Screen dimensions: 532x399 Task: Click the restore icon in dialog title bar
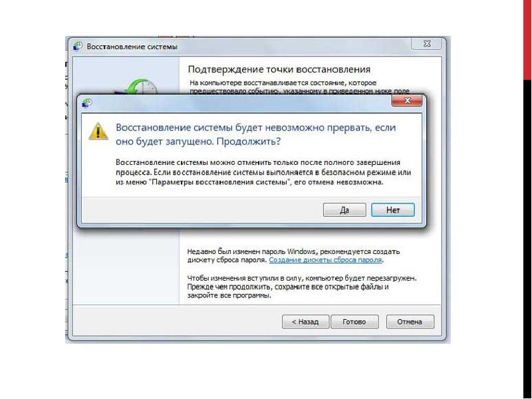(87, 103)
